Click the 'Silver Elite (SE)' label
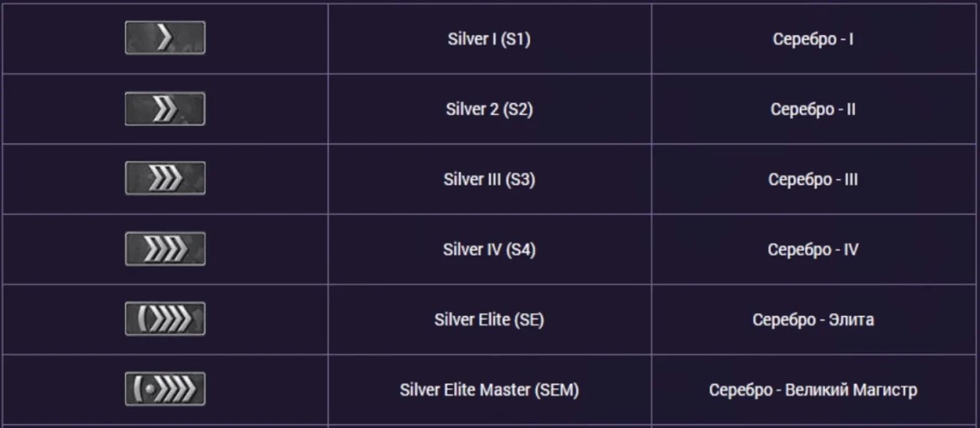 tap(489, 319)
